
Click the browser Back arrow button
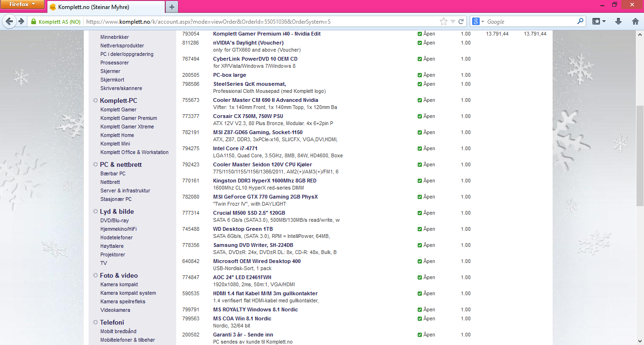coord(9,21)
